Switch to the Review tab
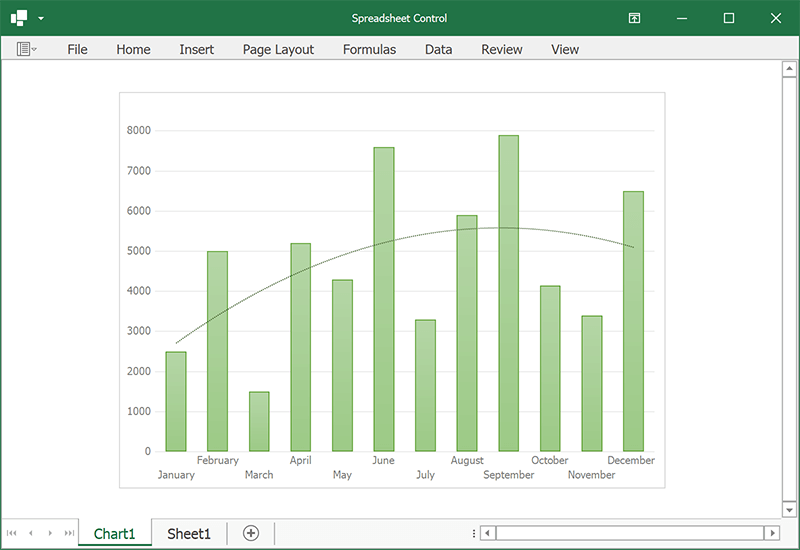This screenshot has height=550, width=800. [501, 49]
